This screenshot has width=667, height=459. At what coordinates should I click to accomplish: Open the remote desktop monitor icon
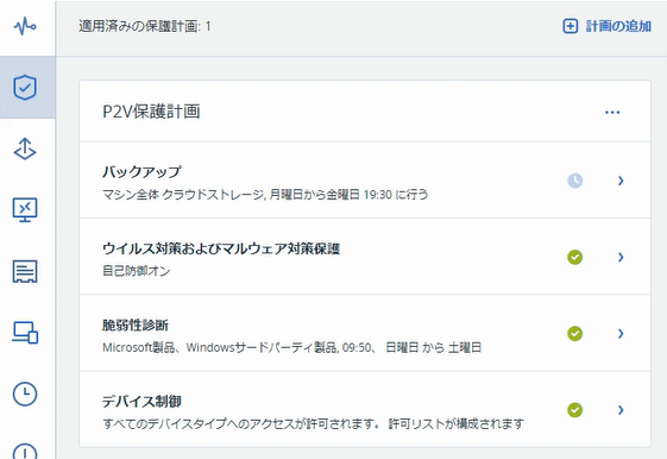(x=25, y=210)
